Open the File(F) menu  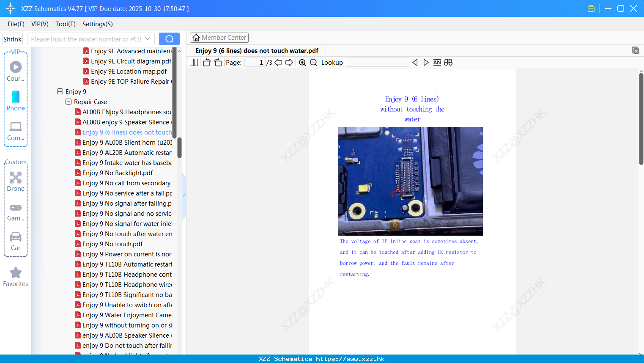click(16, 24)
